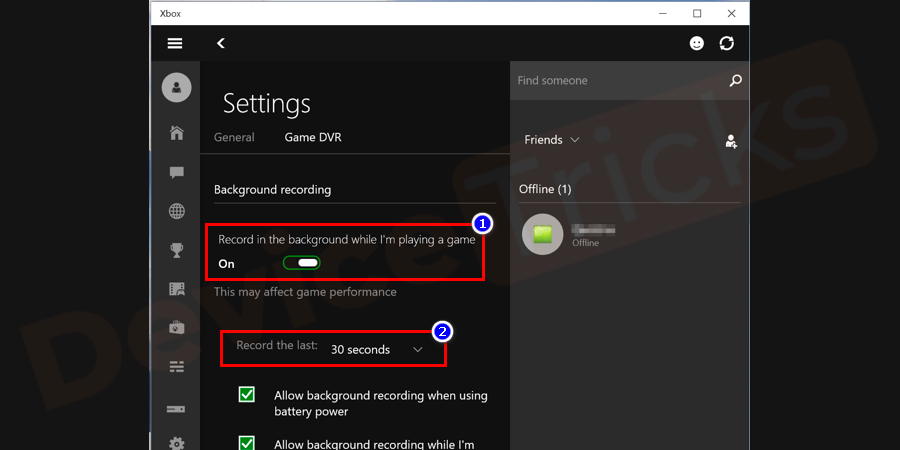Open Game DVR captures icon in the sidebar
The height and width of the screenshot is (450, 900).
[177, 289]
